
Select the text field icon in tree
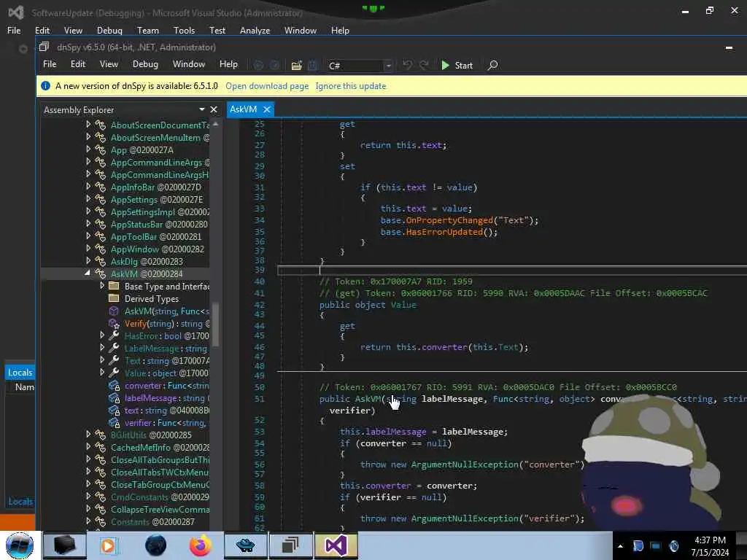point(114,410)
